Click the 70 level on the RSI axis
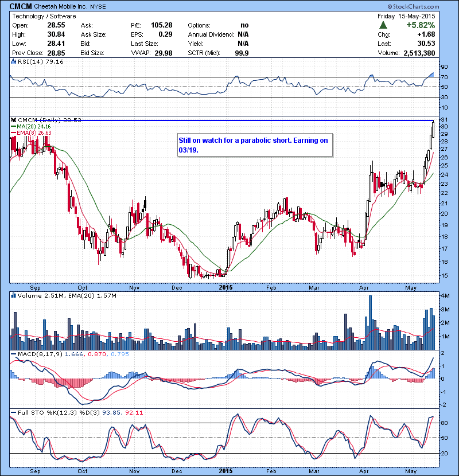The width and height of the screenshot is (459, 476). tap(444, 77)
